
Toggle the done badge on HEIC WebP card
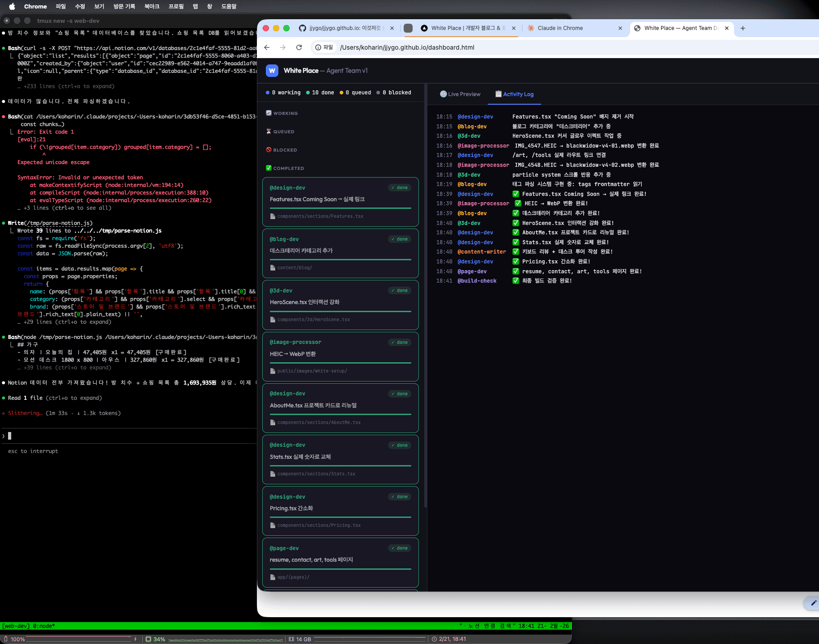click(399, 343)
